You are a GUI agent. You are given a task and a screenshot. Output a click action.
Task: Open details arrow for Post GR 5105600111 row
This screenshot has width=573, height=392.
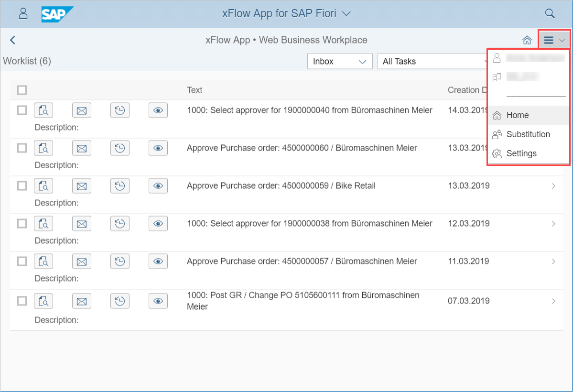(553, 301)
